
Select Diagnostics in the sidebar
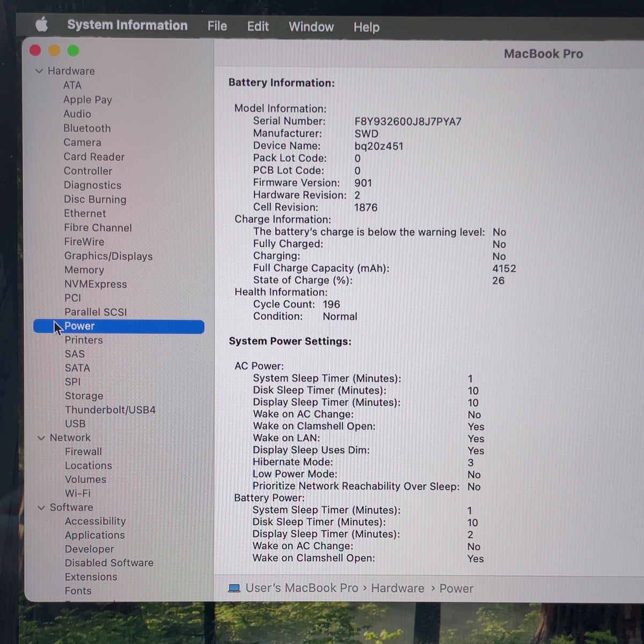coord(92,185)
